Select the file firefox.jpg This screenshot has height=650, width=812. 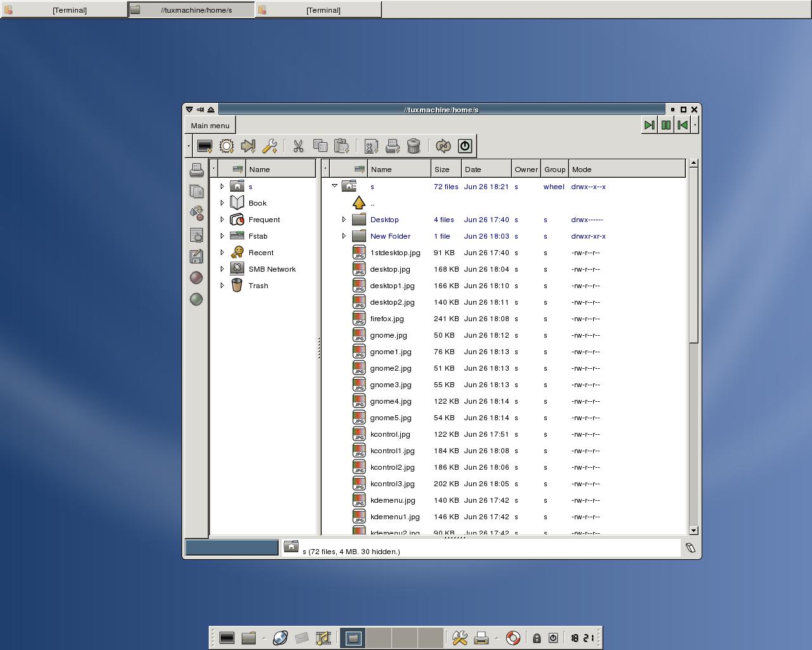click(x=387, y=319)
